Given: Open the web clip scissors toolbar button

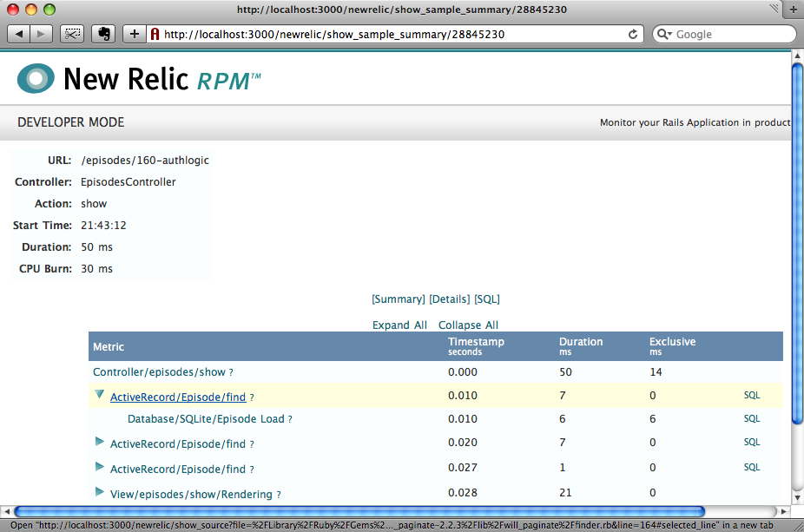Looking at the screenshot, I should (72, 35).
